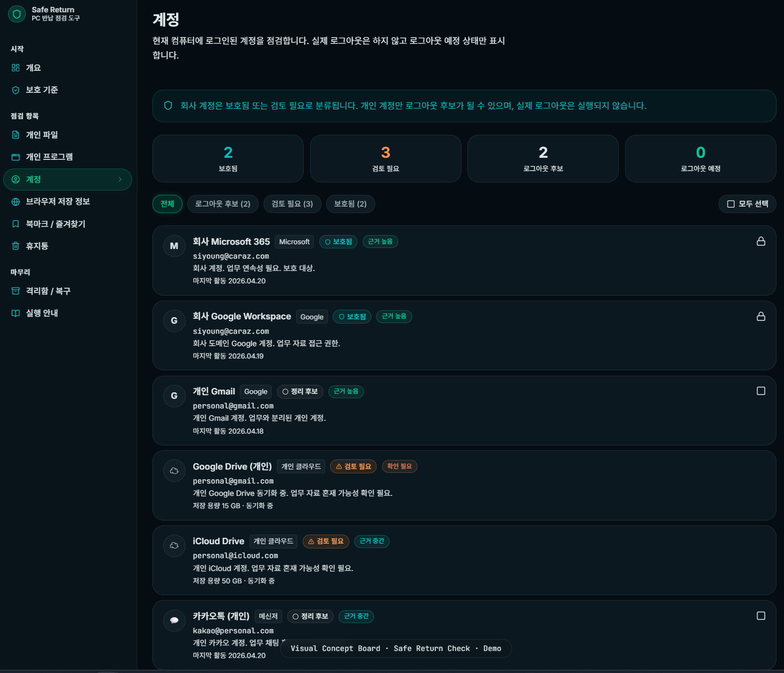Open 브라우저 저장 정보 page

tap(57, 201)
